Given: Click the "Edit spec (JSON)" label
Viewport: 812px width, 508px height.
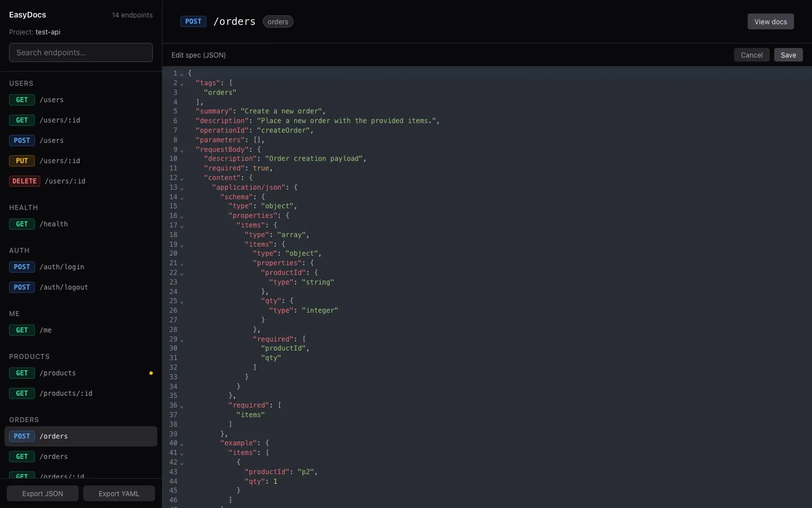Looking at the screenshot, I should pyautogui.click(x=198, y=55).
